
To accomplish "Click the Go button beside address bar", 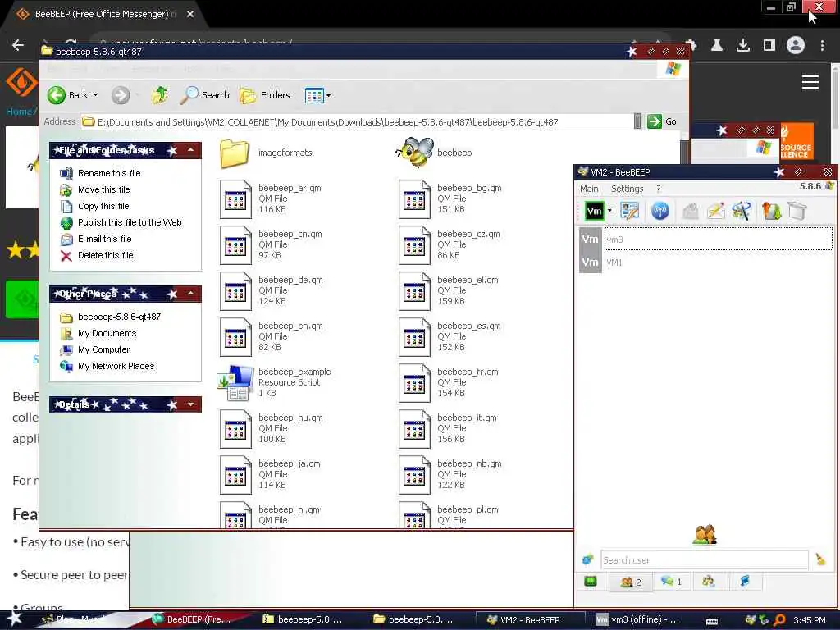I will 662,121.
